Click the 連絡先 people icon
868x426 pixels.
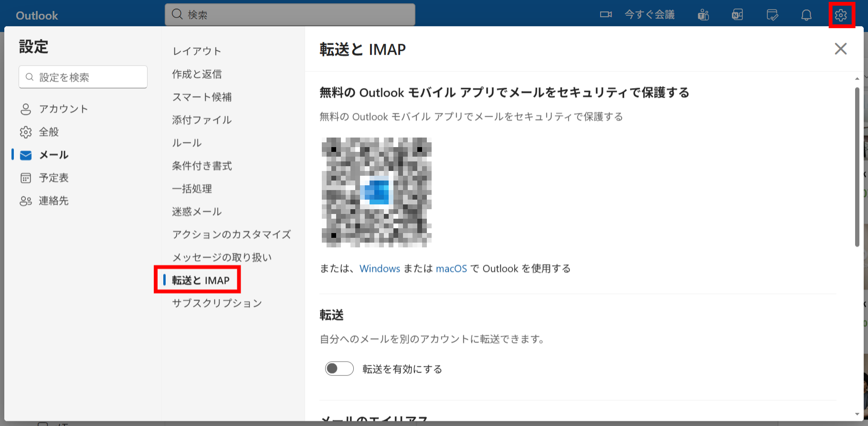[26, 201]
